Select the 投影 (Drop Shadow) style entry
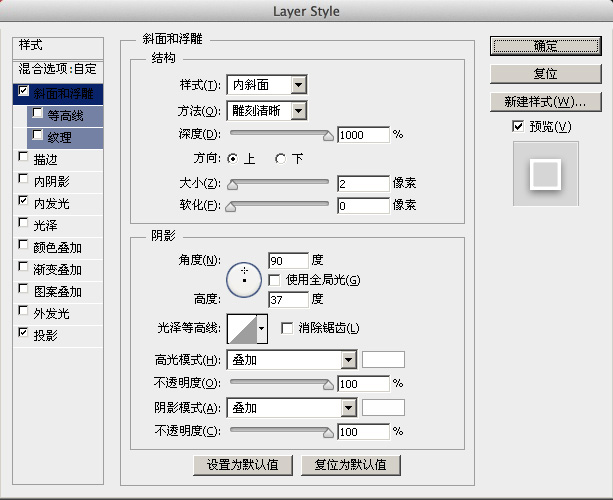The image size is (613, 500). [x=45, y=335]
